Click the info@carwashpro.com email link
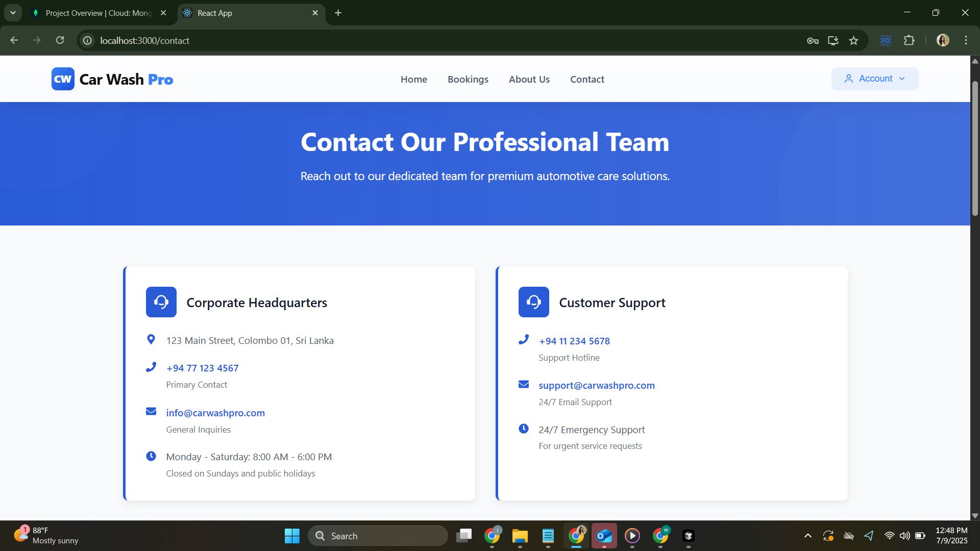This screenshot has height=551, width=980. click(215, 413)
